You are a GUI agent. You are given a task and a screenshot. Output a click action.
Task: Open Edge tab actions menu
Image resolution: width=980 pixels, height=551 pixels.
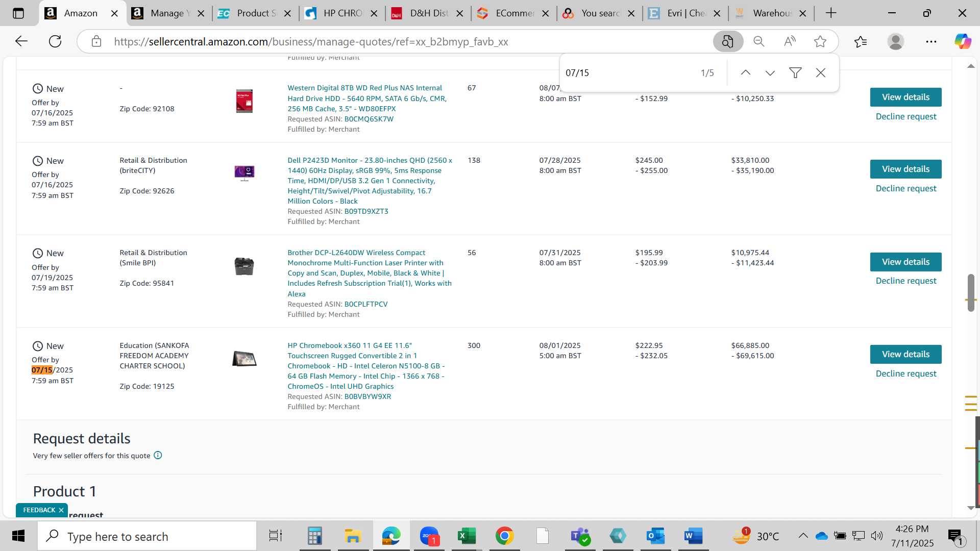point(18,13)
